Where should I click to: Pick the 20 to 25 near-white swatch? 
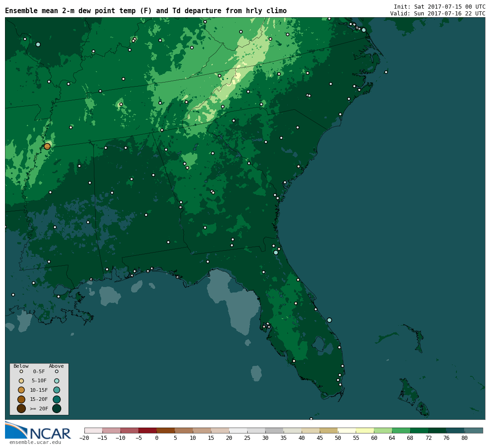coord(239,430)
